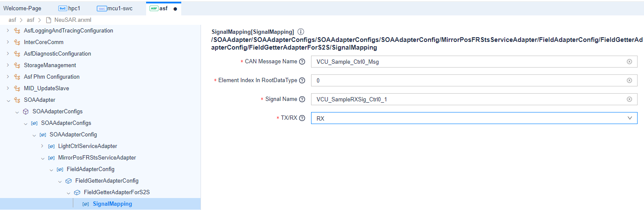Click help icon next to Signal Name

tap(302, 99)
